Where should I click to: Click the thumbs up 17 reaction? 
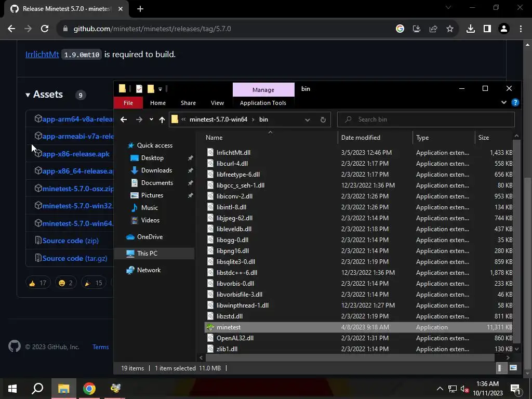(38, 283)
